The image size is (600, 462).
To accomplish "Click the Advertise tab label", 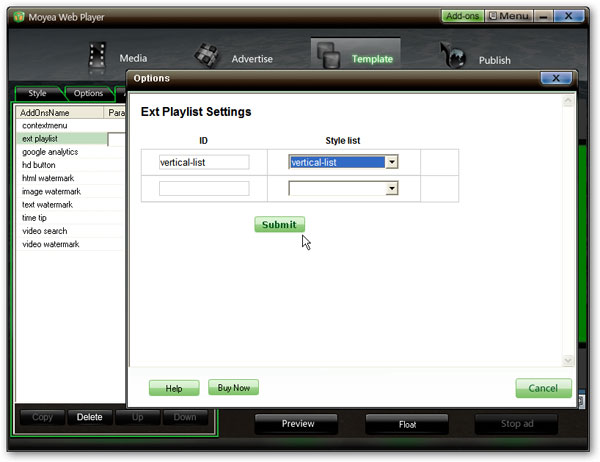I will pyautogui.click(x=252, y=59).
